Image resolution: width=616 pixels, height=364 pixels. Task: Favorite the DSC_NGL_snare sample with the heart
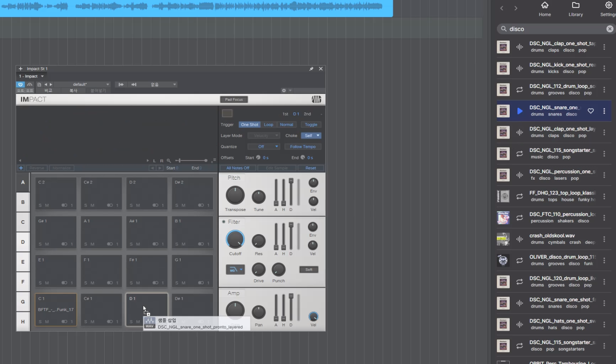[591, 111]
